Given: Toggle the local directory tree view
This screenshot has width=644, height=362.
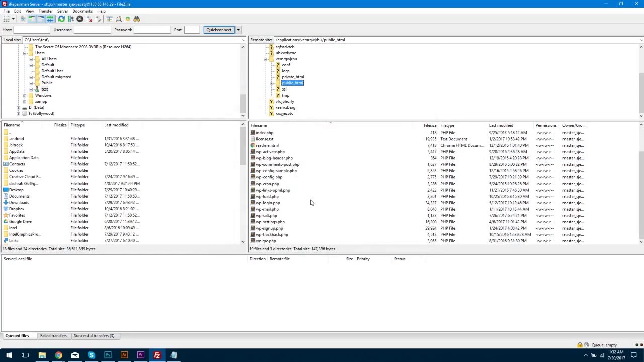Looking at the screenshot, I should [x=32, y=19].
